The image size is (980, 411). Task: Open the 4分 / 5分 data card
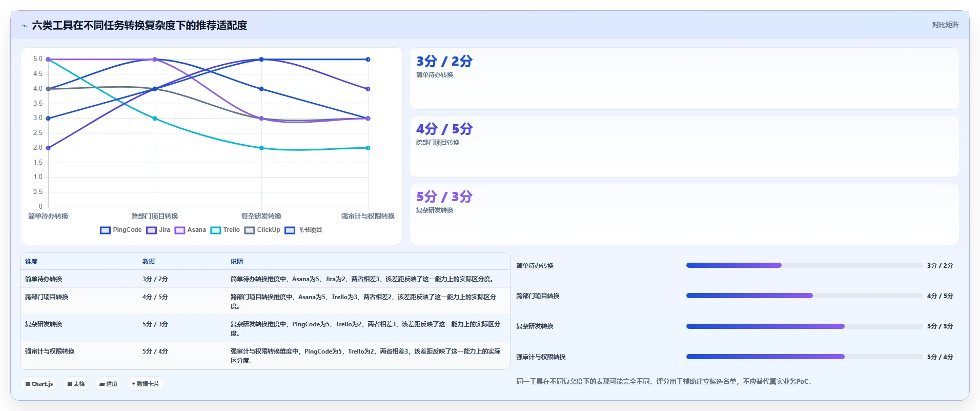tap(684, 146)
